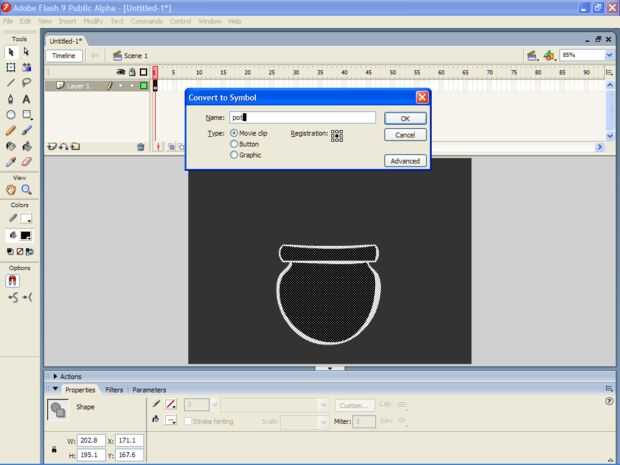Select the Button type radio option
The width and height of the screenshot is (620, 465).
[234, 144]
